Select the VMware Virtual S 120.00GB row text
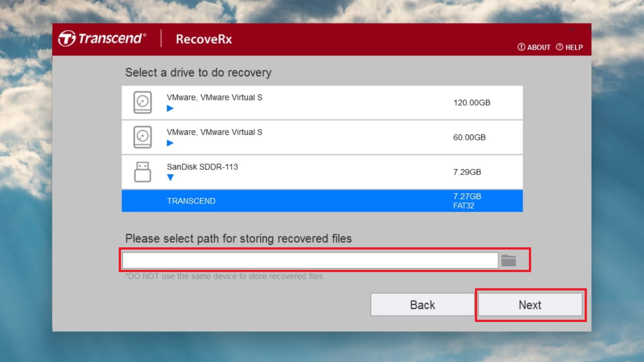 [215, 97]
